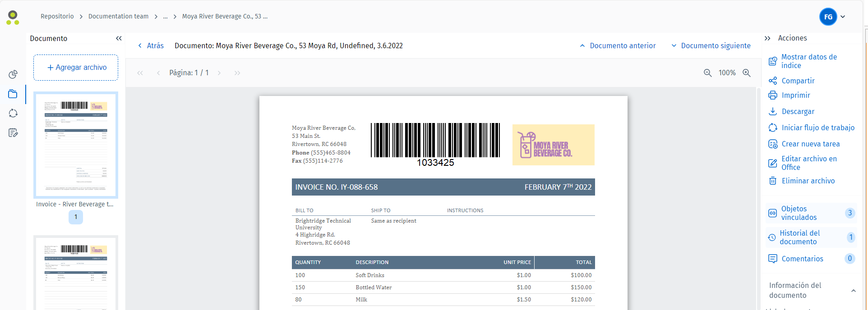Image resolution: width=868 pixels, height=310 pixels.
Task: Select the Eliminar archivo action
Action: coord(808,181)
